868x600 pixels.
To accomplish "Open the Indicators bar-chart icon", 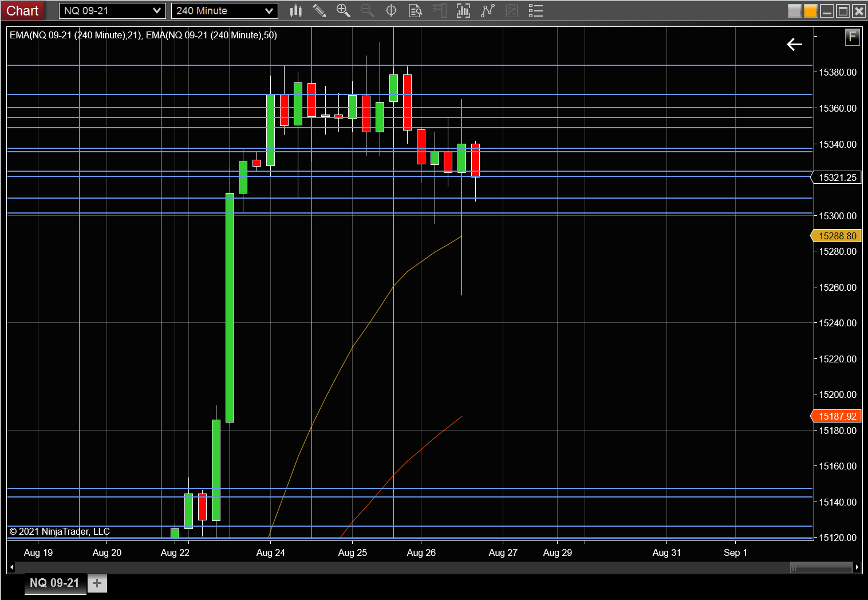I will coord(463,11).
